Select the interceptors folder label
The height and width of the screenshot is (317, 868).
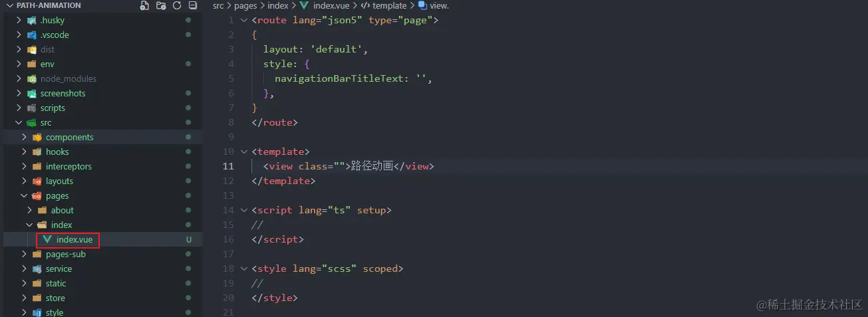point(69,166)
